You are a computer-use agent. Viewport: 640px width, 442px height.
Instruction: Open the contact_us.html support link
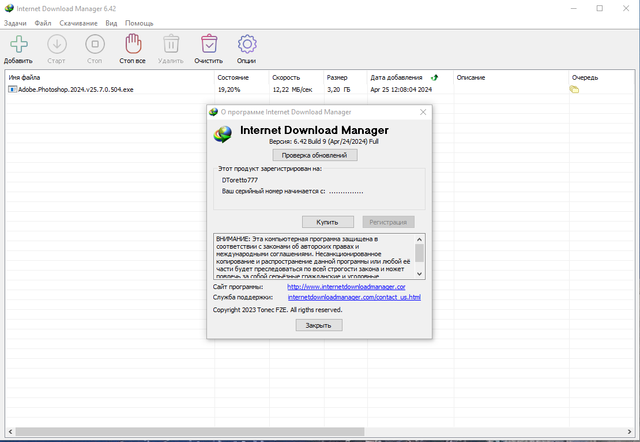[x=354, y=297]
